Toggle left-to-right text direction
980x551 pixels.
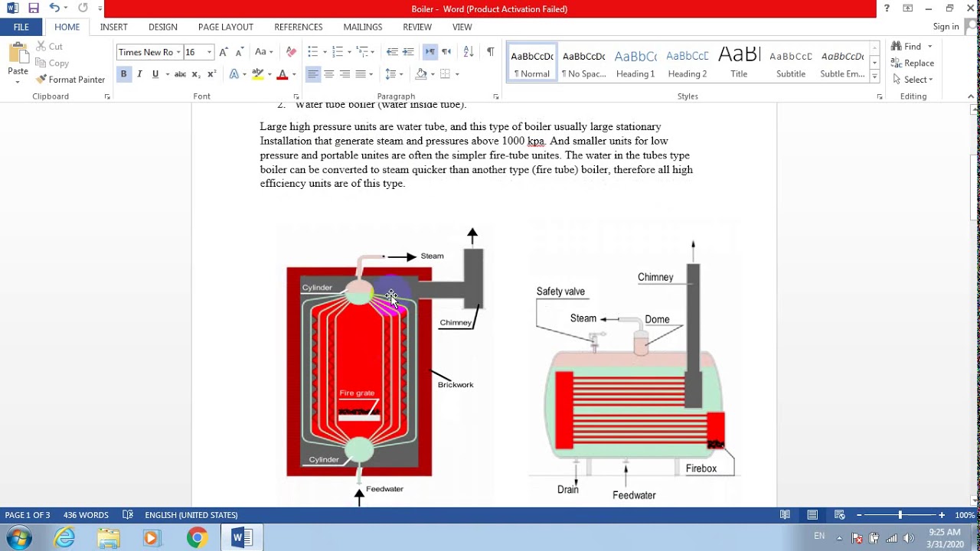[430, 52]
